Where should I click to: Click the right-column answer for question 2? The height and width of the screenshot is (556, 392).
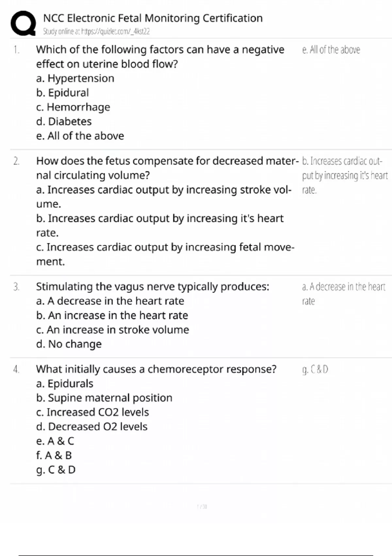pyautogui.click(x=345, y=175)
